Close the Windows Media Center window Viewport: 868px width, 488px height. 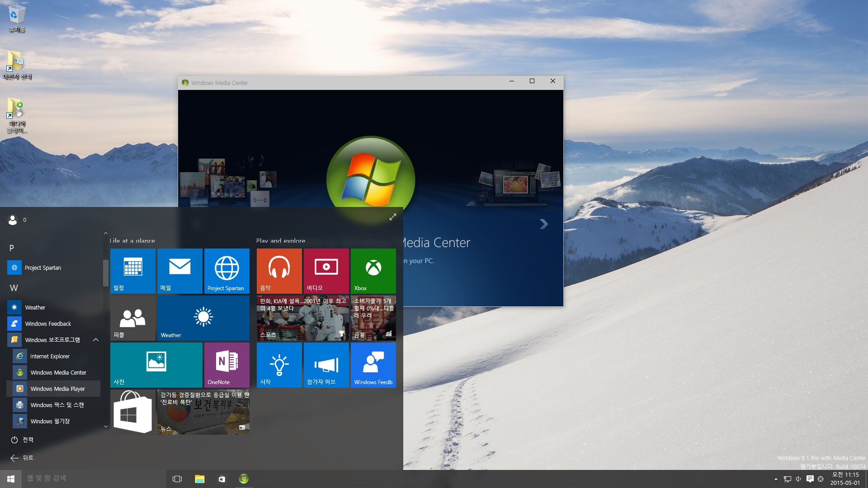(553, 81)
